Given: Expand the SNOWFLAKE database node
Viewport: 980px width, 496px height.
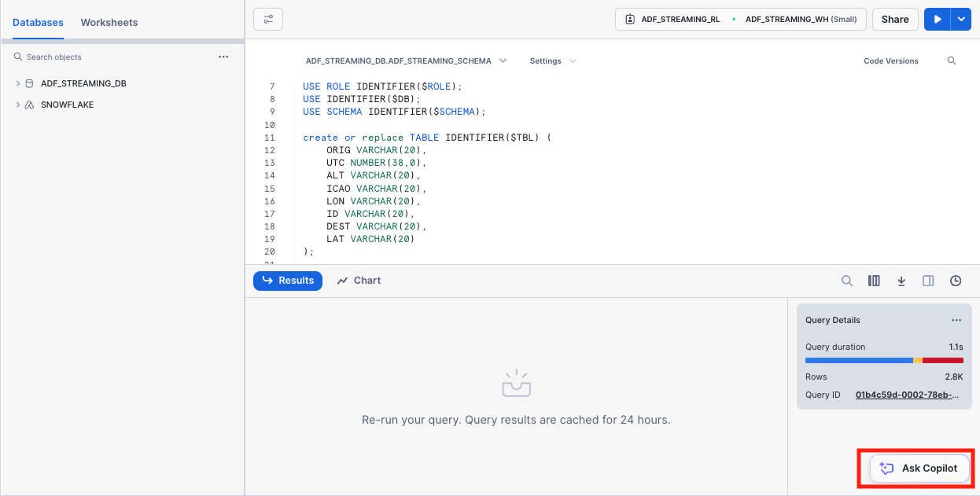Looking at the screenshot, I should tap(18, 105).
